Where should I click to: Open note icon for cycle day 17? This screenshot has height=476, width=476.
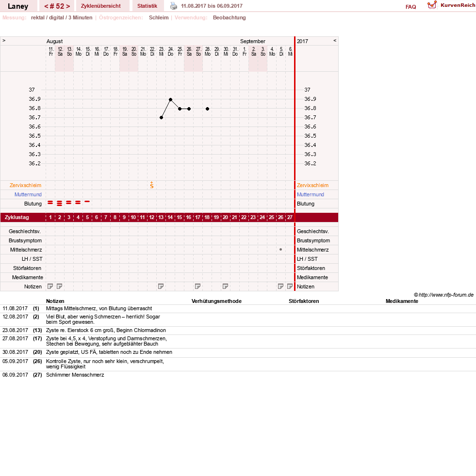198,286
